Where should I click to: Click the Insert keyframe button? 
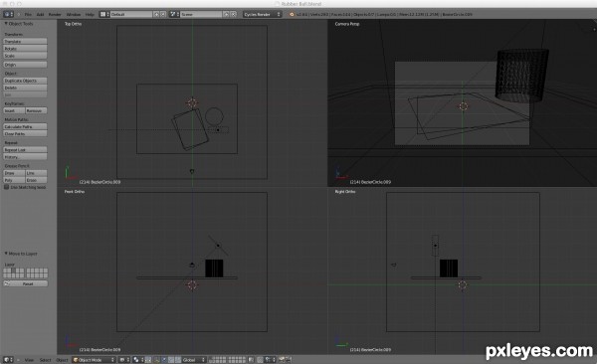[x=14, y=110]
